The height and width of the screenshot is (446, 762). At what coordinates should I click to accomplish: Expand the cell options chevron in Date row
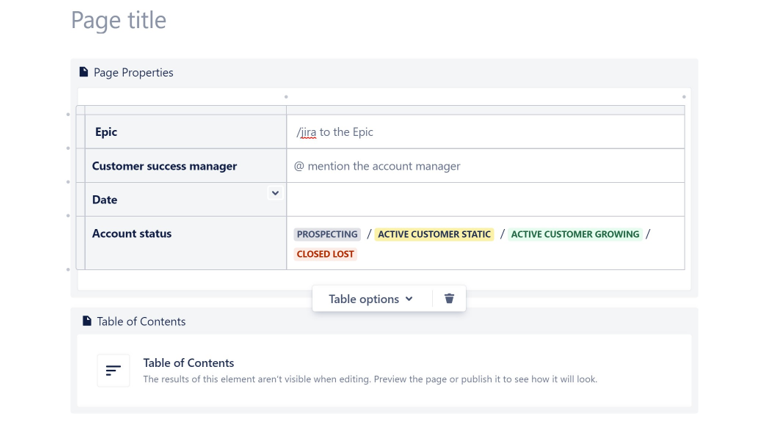275,193
